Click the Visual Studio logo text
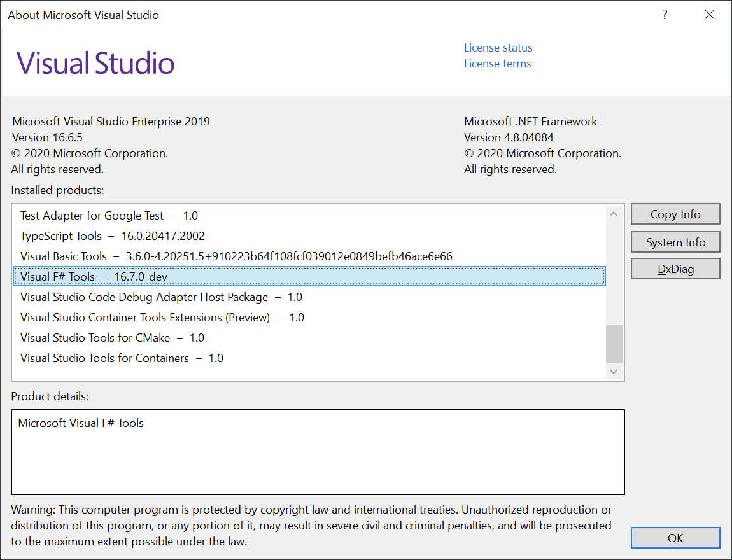 (95, 63)
